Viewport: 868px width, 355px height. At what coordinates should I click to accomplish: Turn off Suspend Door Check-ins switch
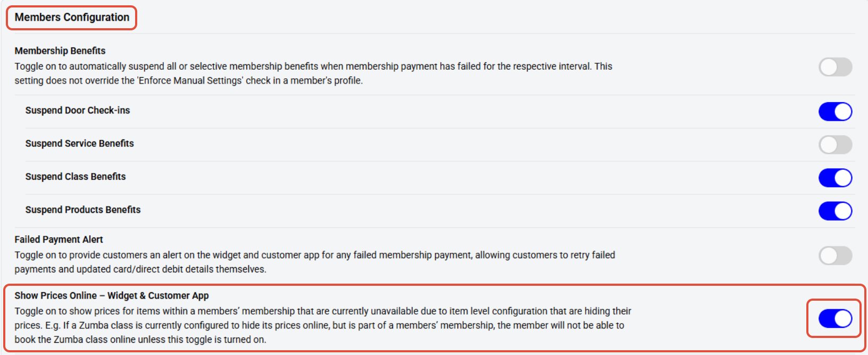coord(835,112)
